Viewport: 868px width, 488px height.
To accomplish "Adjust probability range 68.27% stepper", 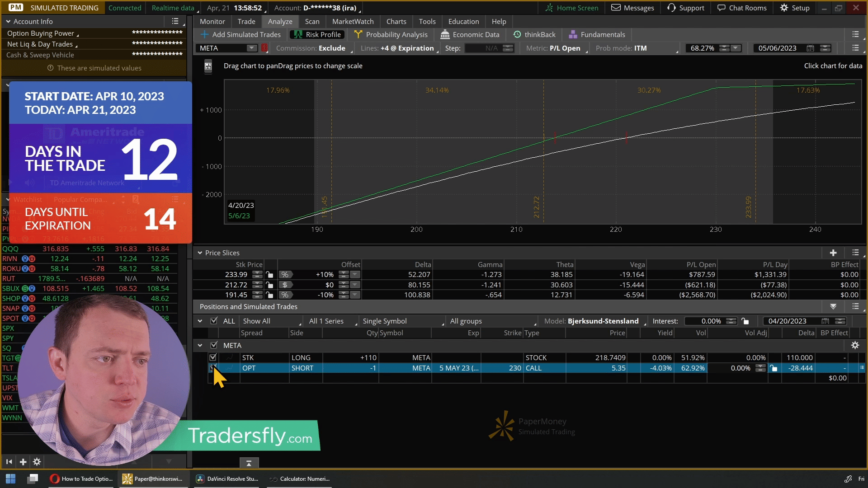I will [x=724, y=48].
